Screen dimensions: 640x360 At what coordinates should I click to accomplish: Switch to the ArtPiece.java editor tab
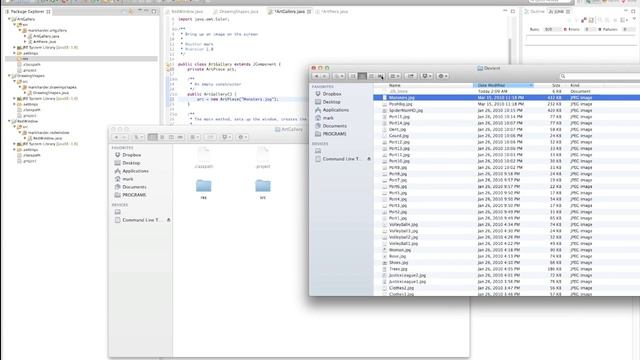click(x=334, y=11)
